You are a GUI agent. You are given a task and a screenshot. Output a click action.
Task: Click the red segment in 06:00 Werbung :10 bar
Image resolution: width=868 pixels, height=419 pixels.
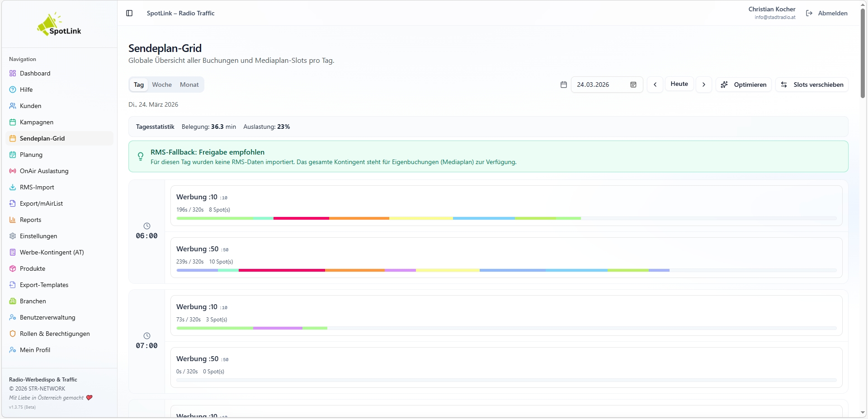(x=301, y=218)
